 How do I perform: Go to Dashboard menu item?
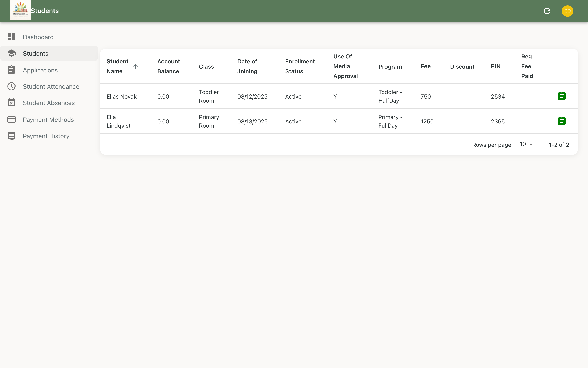coord(49,37)
